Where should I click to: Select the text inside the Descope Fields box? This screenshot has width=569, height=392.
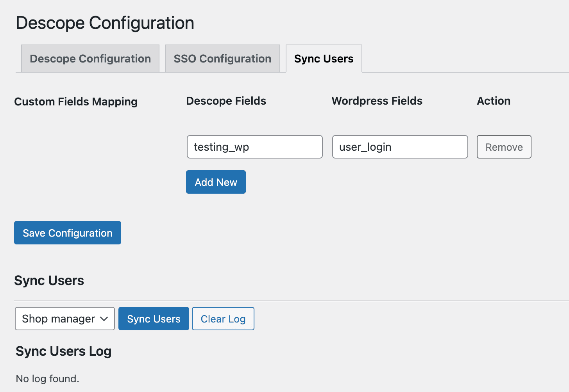click(x=254, y=147)
